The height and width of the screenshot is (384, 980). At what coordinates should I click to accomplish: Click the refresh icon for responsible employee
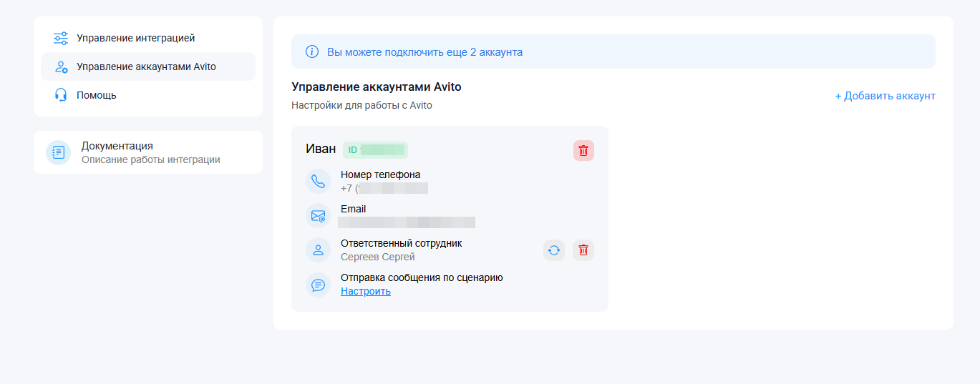coord(553,250)
